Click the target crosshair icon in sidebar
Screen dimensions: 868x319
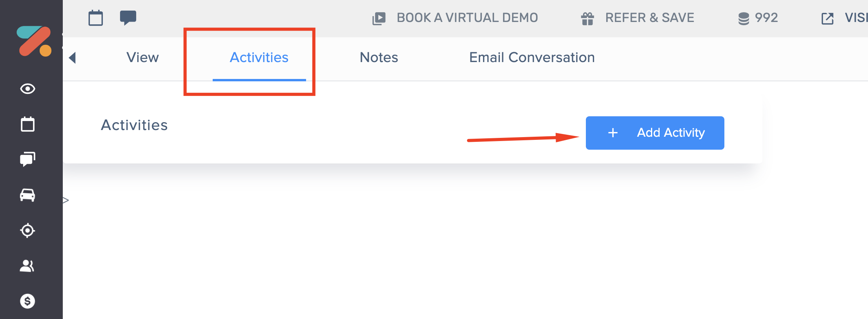click(27, 230)
